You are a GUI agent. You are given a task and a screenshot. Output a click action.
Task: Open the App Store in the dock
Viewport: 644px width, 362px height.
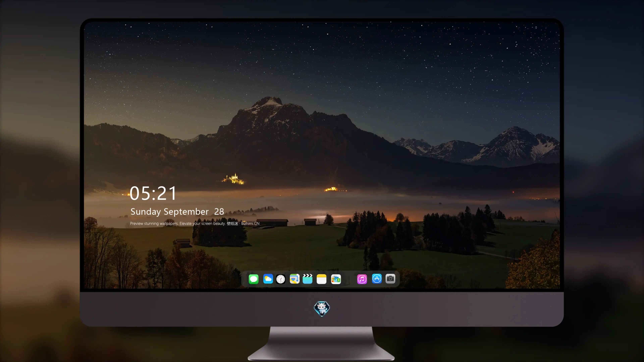pyautogui.click(x=377, y=279)
